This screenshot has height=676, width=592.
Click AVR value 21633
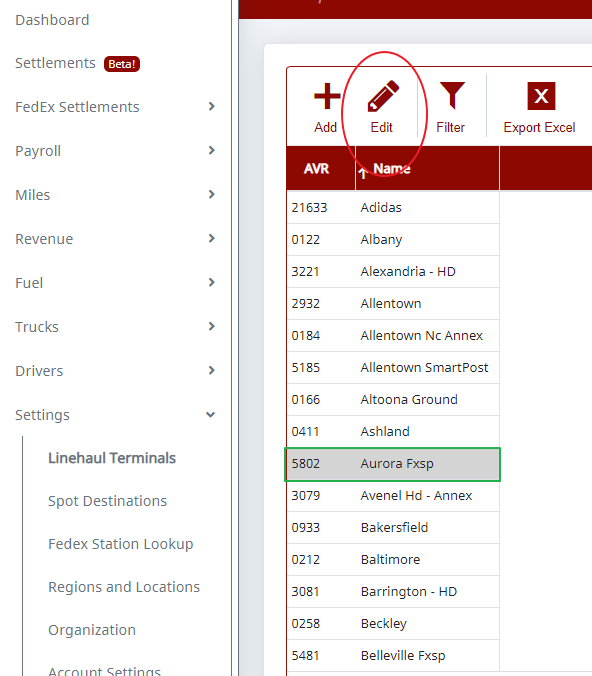click(310, 208)
